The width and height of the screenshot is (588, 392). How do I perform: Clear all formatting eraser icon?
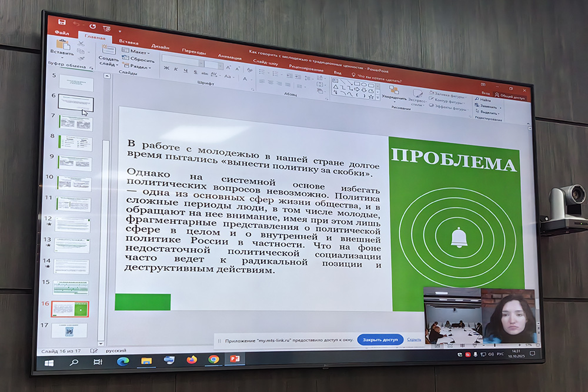coord(250,70)
